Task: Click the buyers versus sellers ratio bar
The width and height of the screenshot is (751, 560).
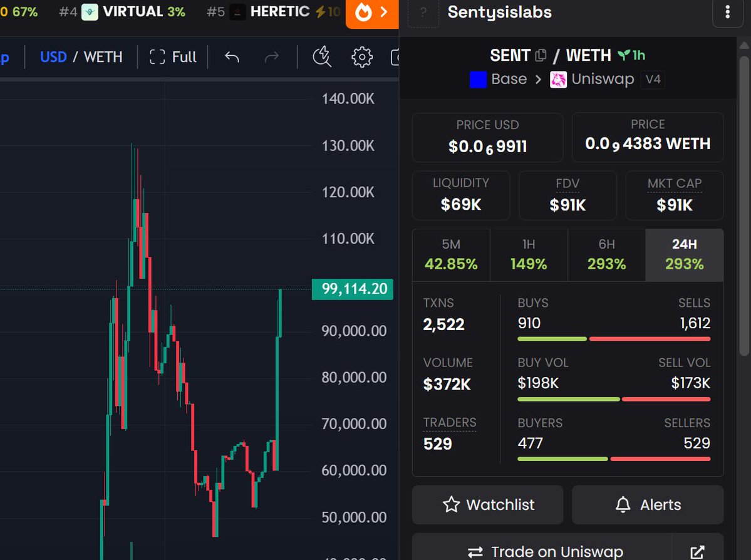Action: [x=614, y=459]
